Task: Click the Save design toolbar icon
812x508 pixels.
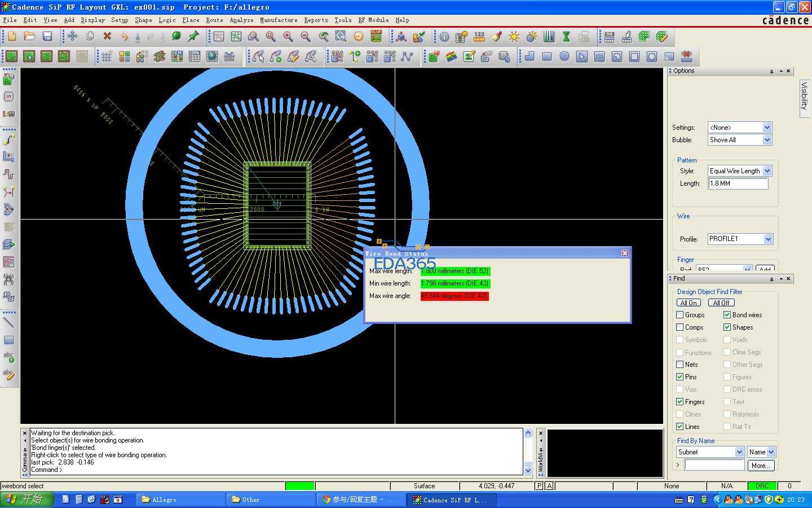Action: 47,37
